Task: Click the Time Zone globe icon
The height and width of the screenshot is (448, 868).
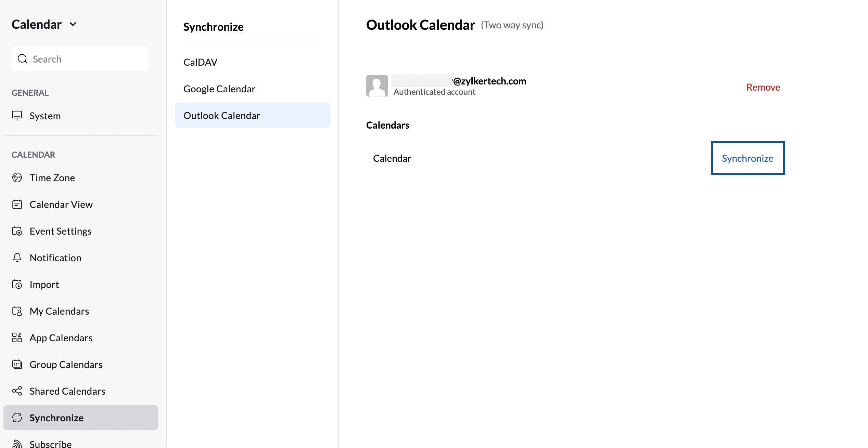Action: [x=17, y=177]
